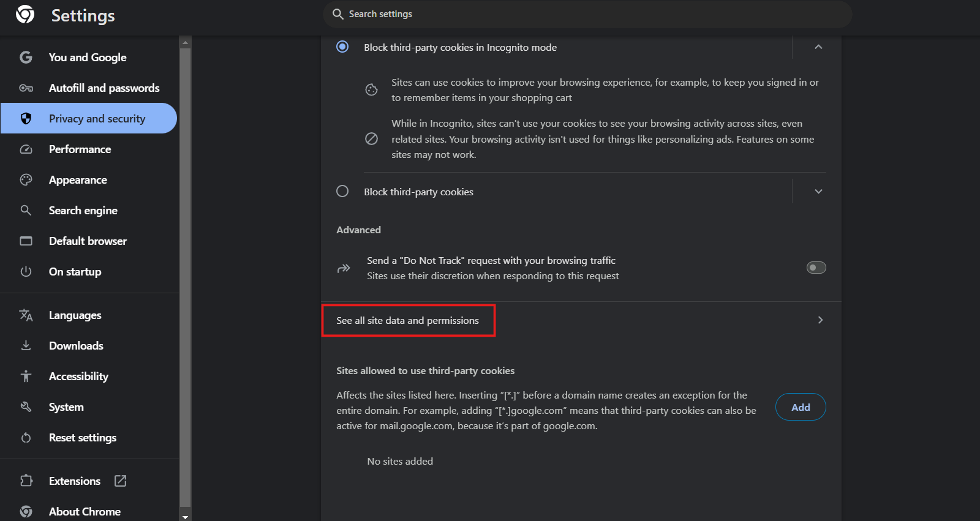Click the Google G icon in sidebar

pyautogui.click(x=26, y=58)
